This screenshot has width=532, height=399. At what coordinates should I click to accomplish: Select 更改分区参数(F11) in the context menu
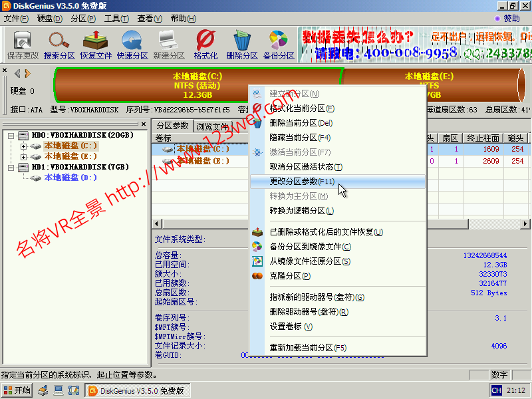pyautogui.click(x=303, y=182)
